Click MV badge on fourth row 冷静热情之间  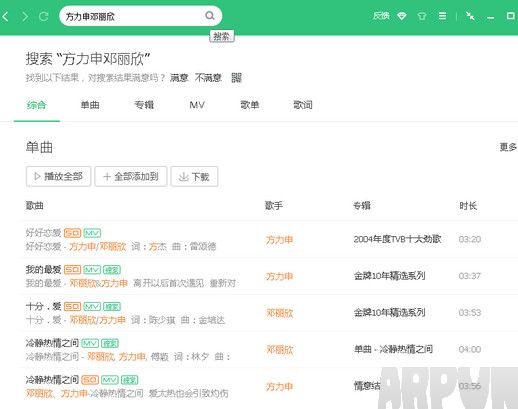pyautogui.click(x=90, y=343)
